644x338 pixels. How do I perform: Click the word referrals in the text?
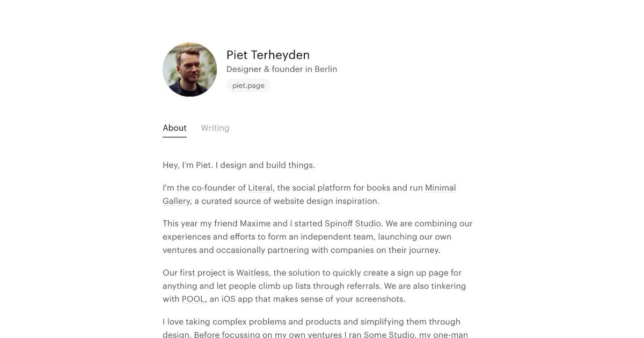point(365,284)
